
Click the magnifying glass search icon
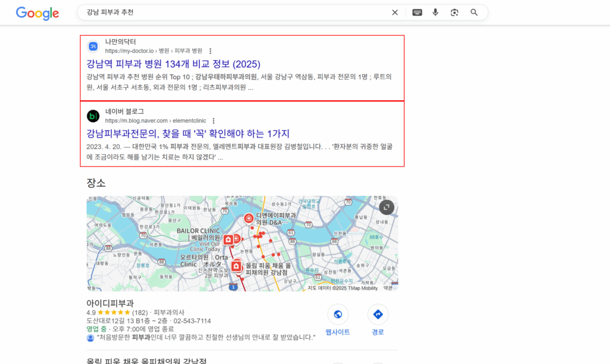pos(474,12)
